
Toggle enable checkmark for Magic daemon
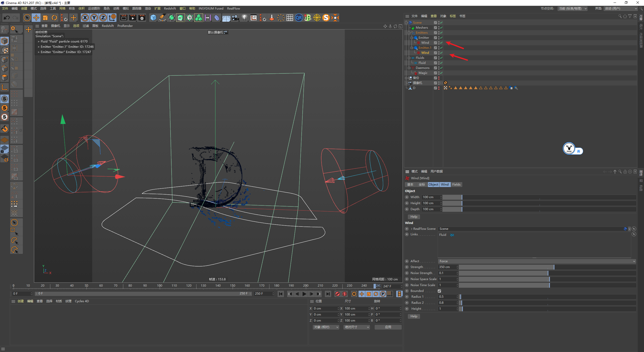pos(441,73)
